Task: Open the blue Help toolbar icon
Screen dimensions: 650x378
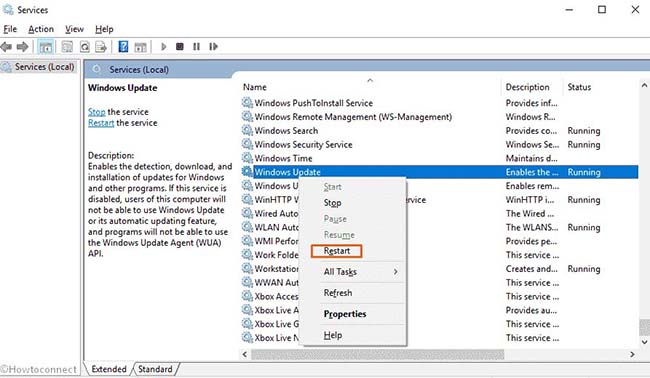Action: [x=123, y=46]
